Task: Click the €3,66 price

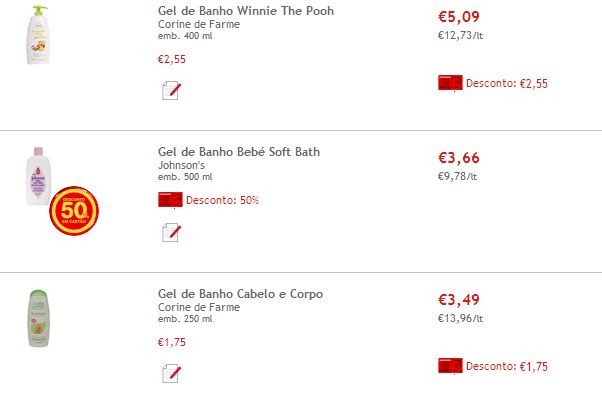Action: tap(459, 157)
